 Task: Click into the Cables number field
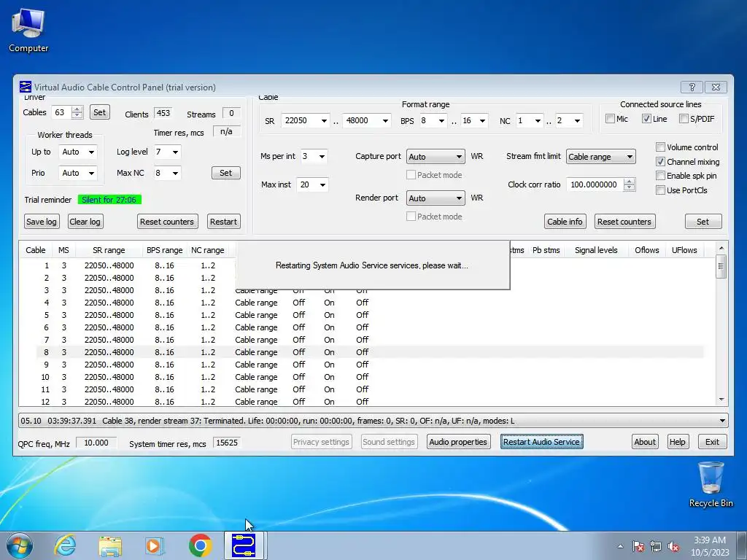[x=61, y=112]
